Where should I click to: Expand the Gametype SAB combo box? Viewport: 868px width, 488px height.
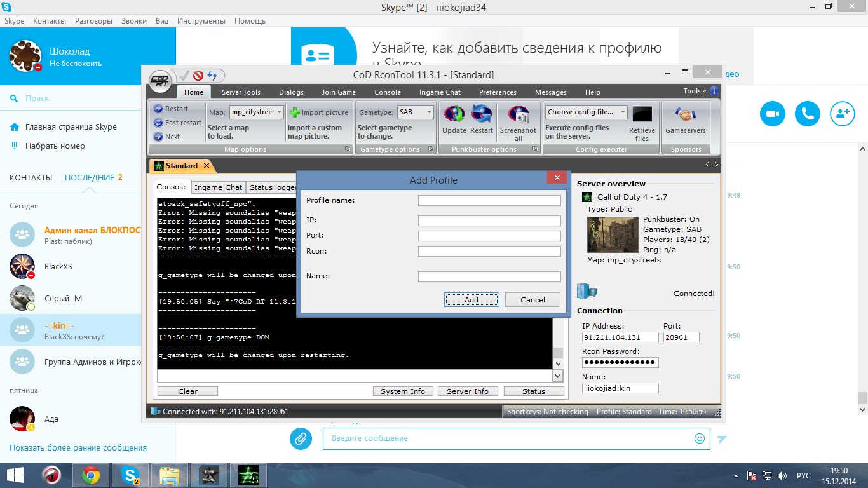(429, 112)
